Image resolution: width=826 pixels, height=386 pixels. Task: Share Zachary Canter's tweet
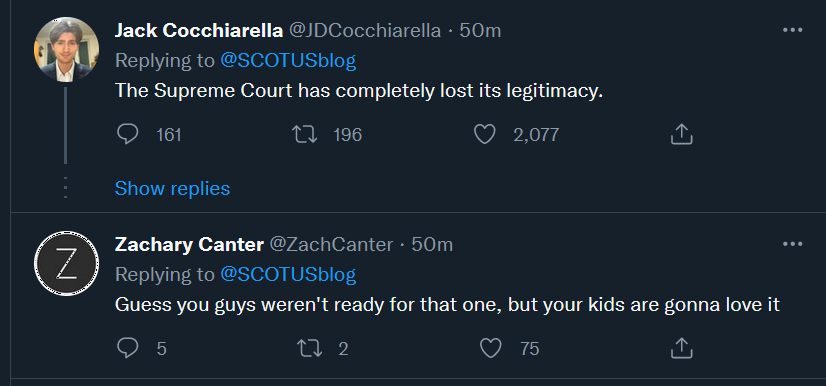pos(681,348)
